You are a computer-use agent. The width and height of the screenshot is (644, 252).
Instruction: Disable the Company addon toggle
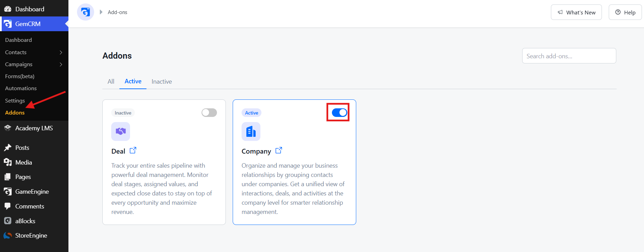tap(339, 112)
